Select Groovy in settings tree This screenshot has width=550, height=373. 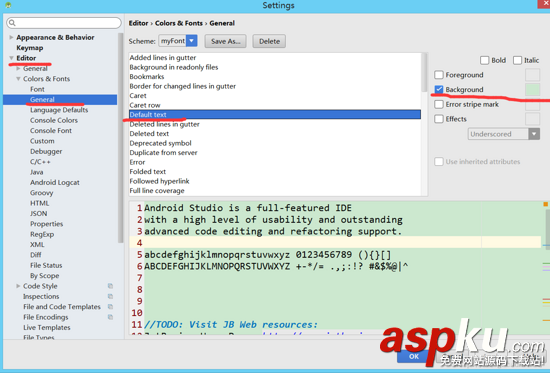pyautogui.click(x=41, y=193)
